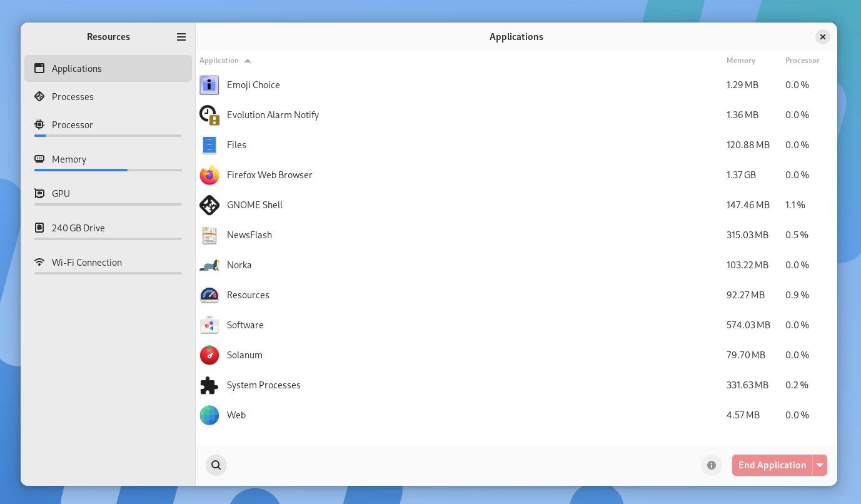This screenshot has width=861, height=504.
Task: Select the Firefox Web Browser icon
Action: point(209,175)
